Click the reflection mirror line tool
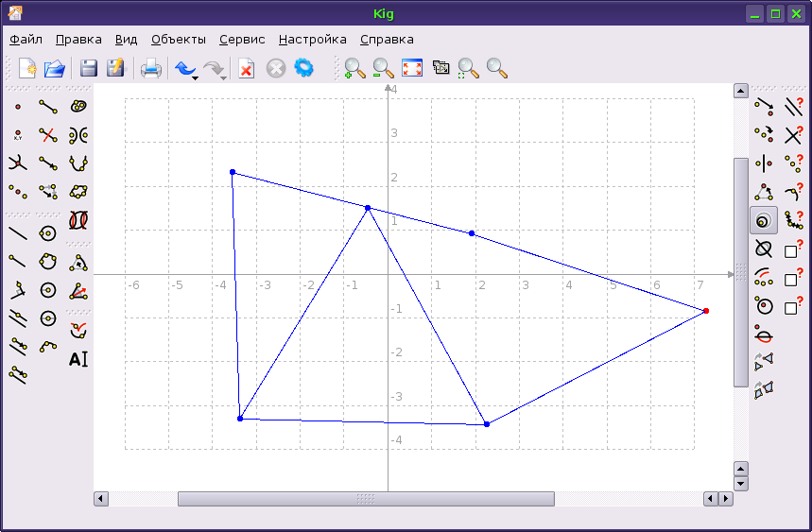 (x=764, y=163)
